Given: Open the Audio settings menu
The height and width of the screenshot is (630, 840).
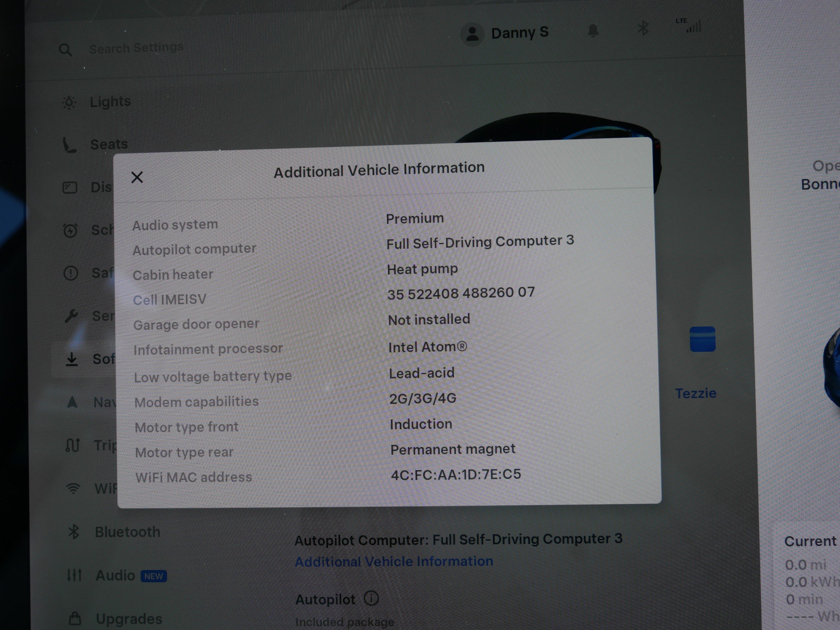Looking at the screenshot, I should coord(115,575).
